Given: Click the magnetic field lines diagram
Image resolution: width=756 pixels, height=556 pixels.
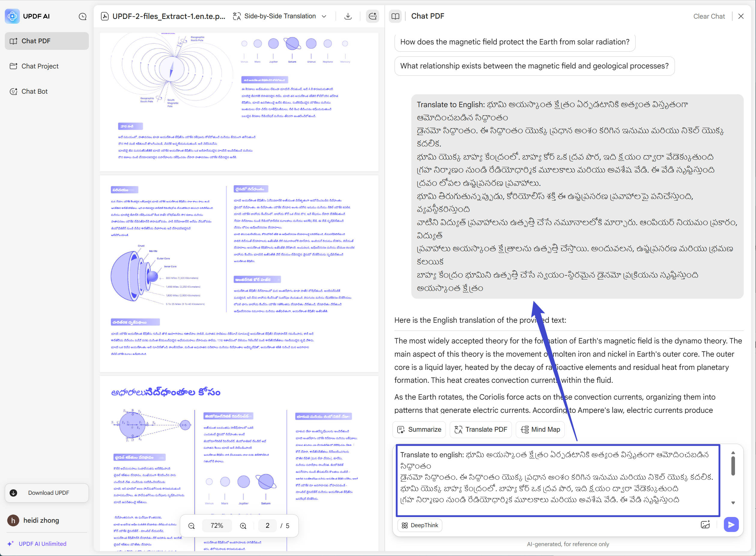Looking at the screenshot, I should click(171, 70).
